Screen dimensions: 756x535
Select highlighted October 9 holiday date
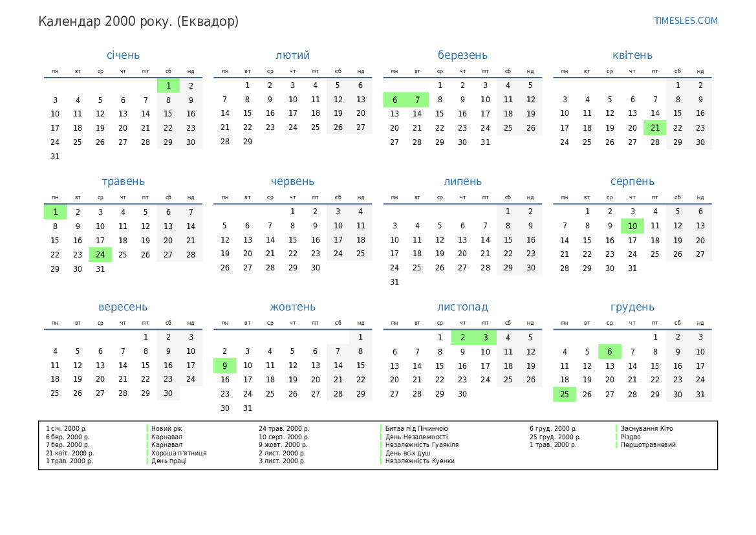pos(225,366)
